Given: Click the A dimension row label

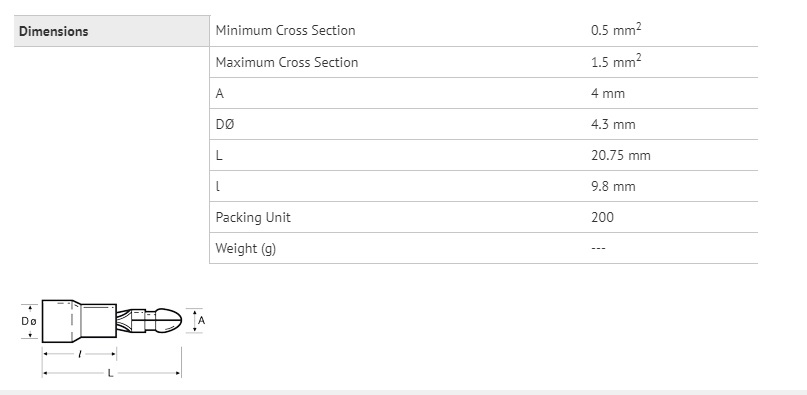Looking at the screenshot, I should pyautogui.click(x=220, y=94).
